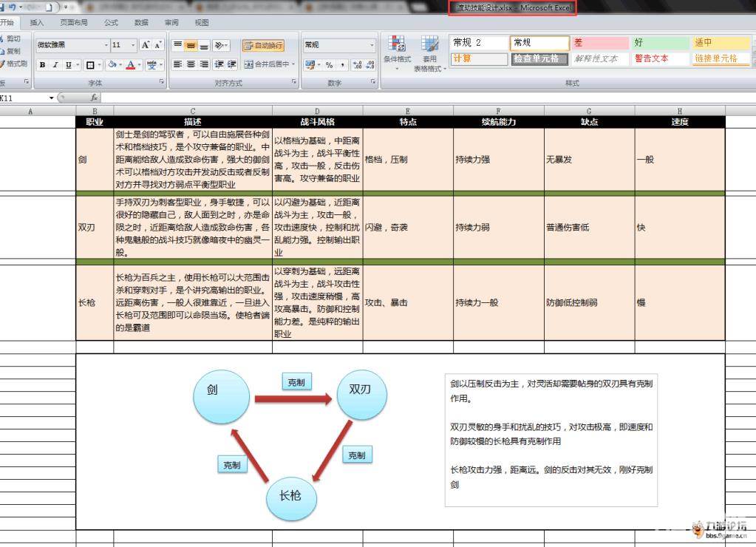Screen dimensions: 756x547
Task: Click the percent style icon
Action: click(x=329, y=65)
